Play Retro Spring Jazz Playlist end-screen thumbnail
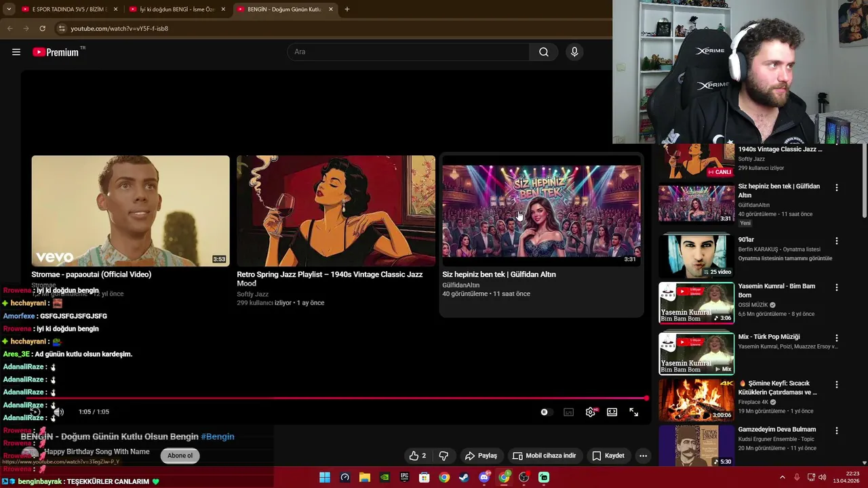 (336, 211)
